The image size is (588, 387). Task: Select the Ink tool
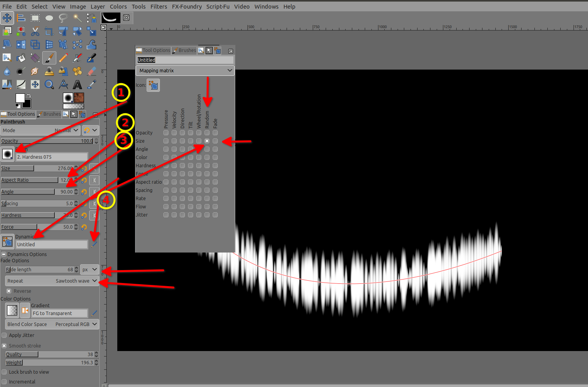(91, 58)
